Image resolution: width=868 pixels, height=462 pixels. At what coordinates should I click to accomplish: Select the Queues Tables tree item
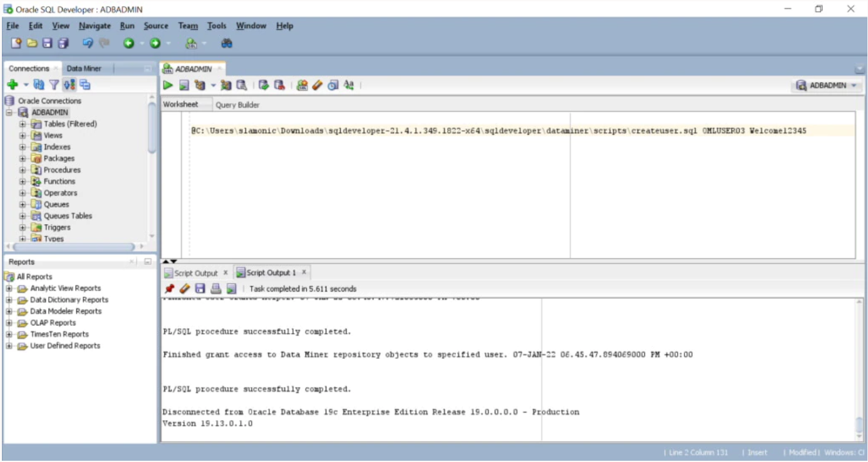(x=68, y=216)
